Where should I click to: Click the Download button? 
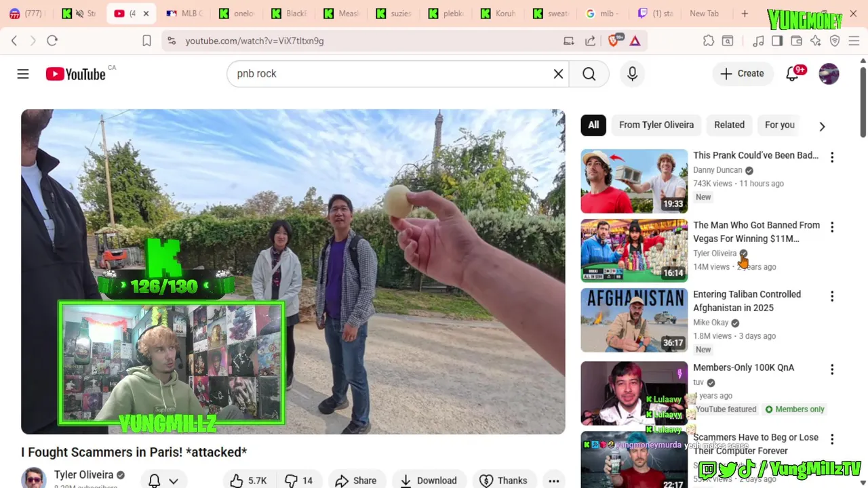pyautogui.click(x=429, y=481)
